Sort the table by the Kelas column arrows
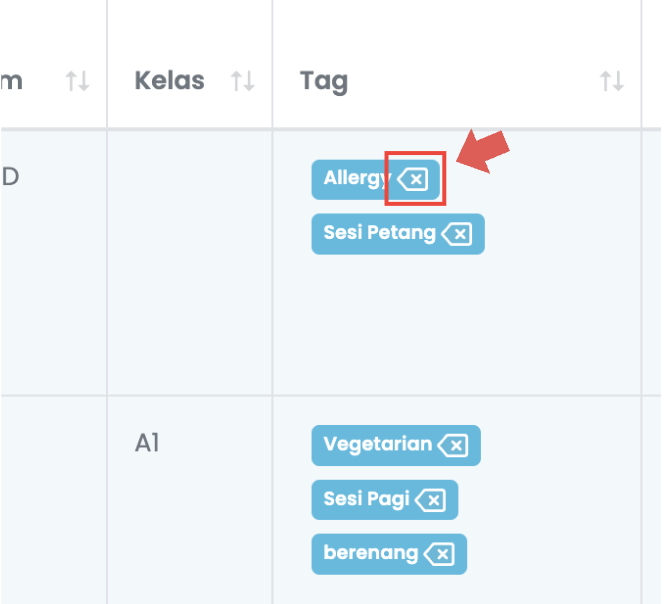 click(243, 81)
